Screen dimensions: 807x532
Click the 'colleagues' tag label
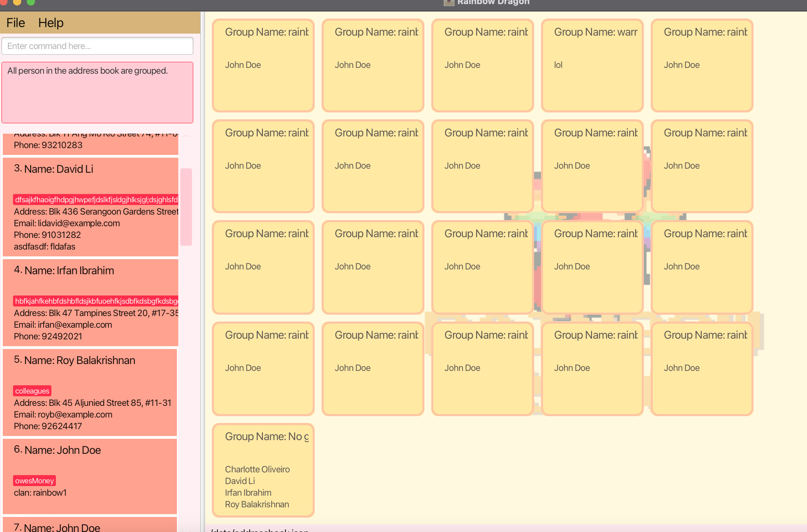click(32, 391)
